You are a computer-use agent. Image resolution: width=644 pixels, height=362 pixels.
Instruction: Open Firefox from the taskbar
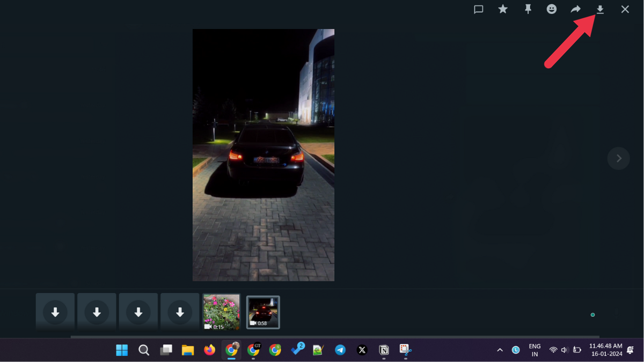[209, 350]
